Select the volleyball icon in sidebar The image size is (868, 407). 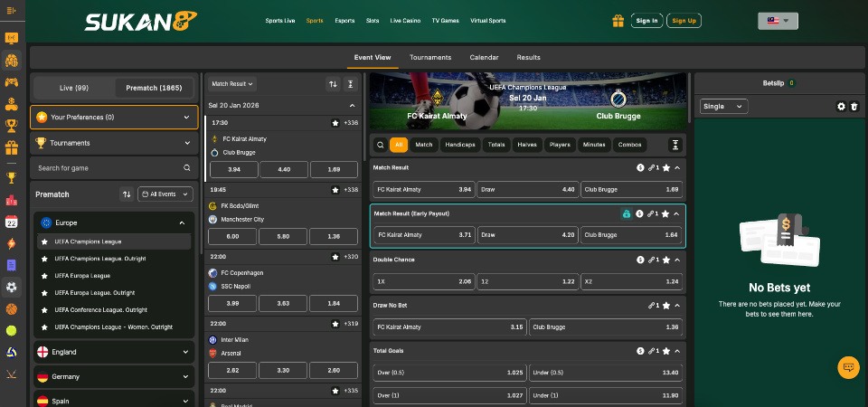tap(12, 352)
